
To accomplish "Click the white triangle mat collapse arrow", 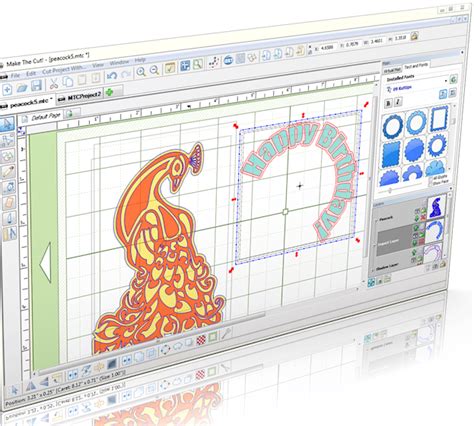I will pos(46,262).
